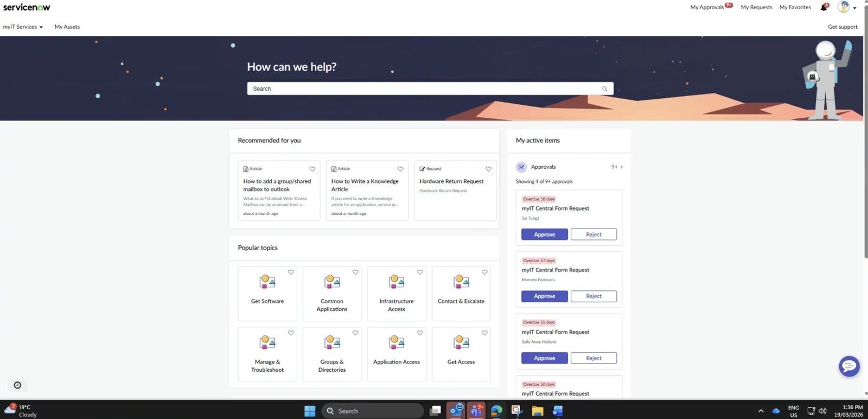Image resolution: width=868 pixels, height=419 pixels.
Task: Open the live chat bubble icon
Action: (x=849, y=366)
